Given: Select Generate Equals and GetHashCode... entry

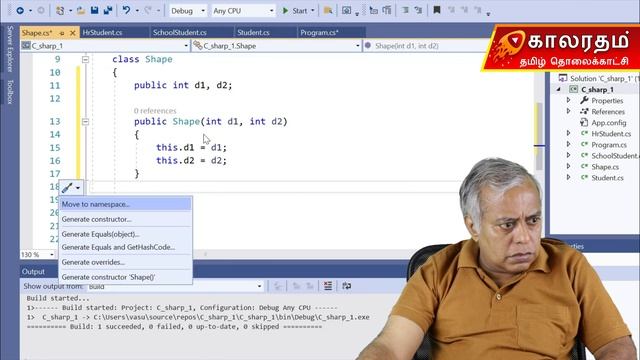Looking at the screenshot, I should [x=125, y=247].
